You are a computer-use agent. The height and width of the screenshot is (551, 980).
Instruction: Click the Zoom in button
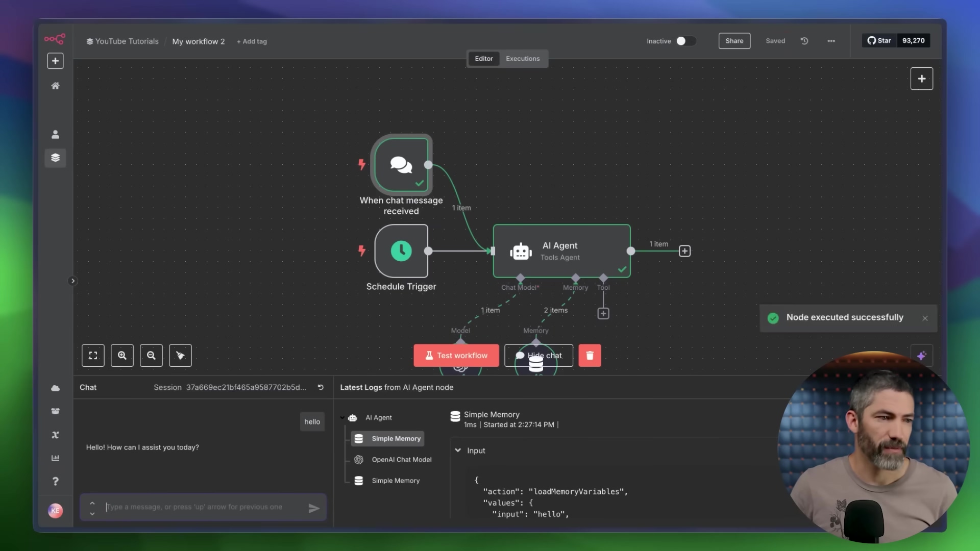tap(122, 356)
